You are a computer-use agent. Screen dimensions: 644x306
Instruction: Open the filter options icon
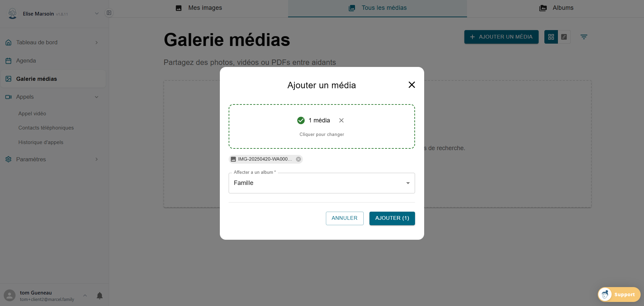(x=584, y=37)
